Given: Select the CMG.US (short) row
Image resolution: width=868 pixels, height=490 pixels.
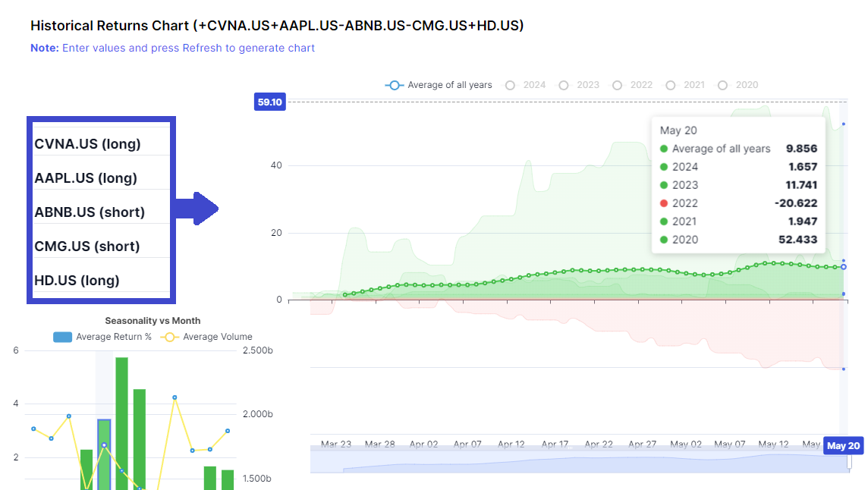Looking at the screenshot, I should tap(102, 247).
